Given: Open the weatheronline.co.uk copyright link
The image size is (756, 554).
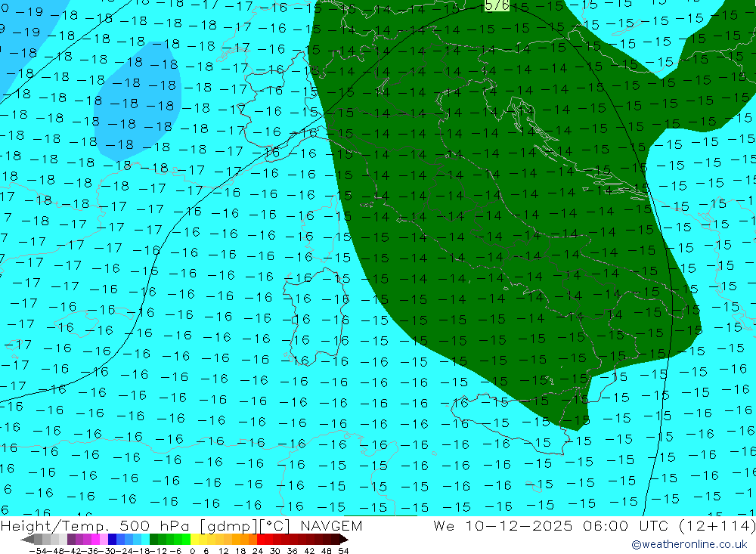Looking at the screenshot, I should coord(689,544).
